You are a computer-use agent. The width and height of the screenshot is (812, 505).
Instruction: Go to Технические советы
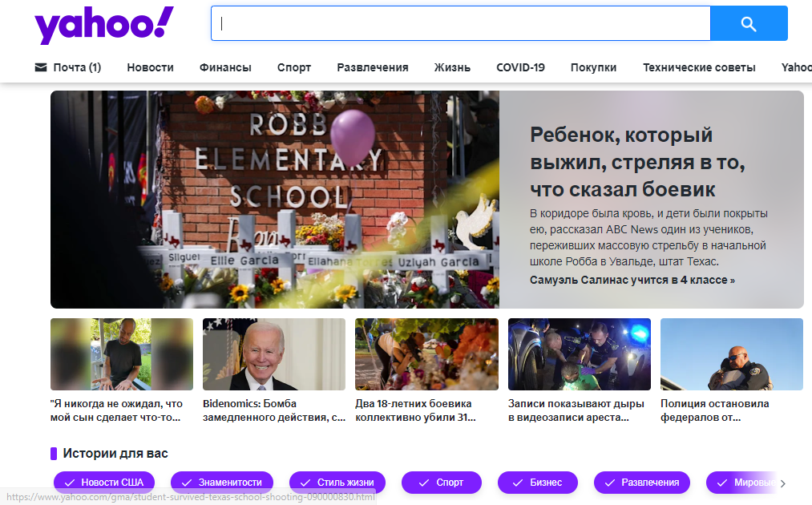pyautogui.click(x=699, y=67)
